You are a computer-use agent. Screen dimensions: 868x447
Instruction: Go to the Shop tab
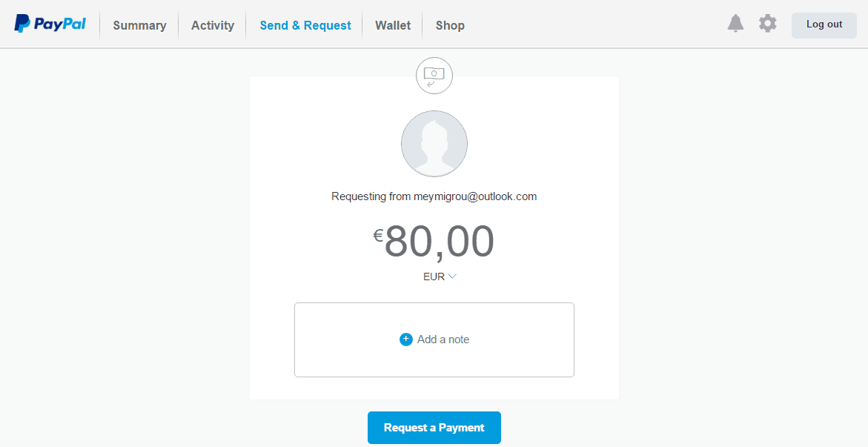coord(450,25)
